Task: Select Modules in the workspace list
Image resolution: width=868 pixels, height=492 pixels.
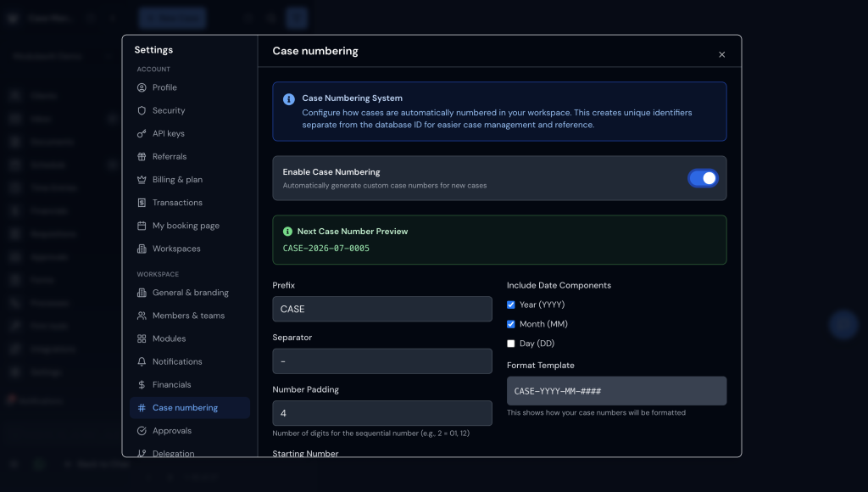Action: 190,338
